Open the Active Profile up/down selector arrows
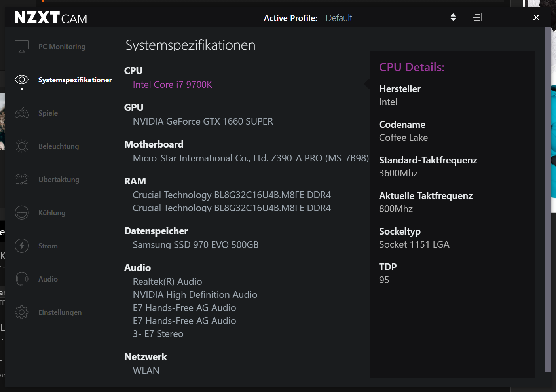This screenshot has width=556, height=392. [453, 17]
